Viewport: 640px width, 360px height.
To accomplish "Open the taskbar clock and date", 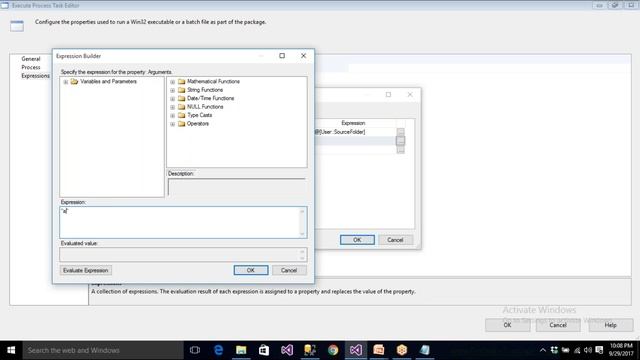I will (x=621, y=350).
